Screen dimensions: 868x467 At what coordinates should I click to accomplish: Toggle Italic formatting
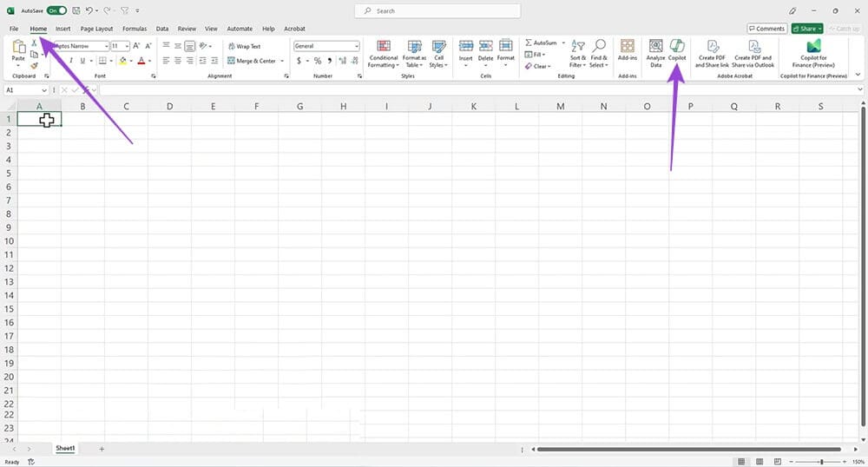71,61
